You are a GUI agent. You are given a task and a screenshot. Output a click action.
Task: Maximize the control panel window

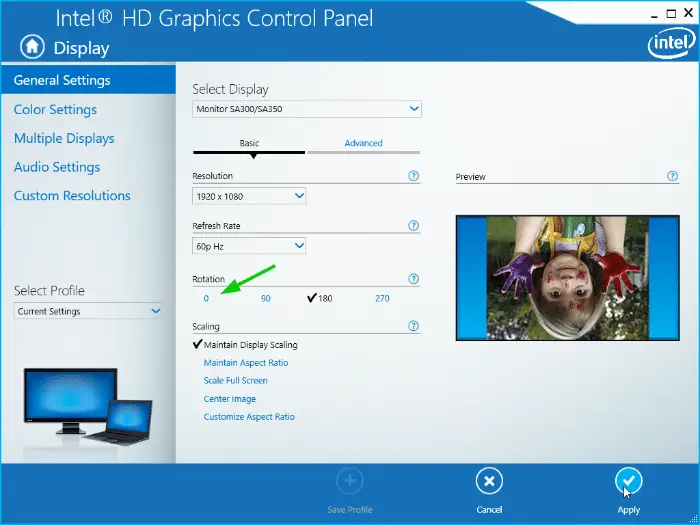pos(671,14)
